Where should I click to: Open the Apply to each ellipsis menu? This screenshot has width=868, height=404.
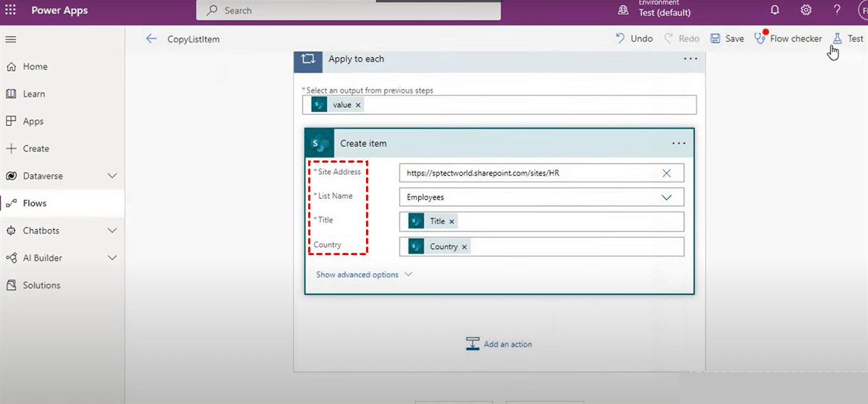click(690, 59)
